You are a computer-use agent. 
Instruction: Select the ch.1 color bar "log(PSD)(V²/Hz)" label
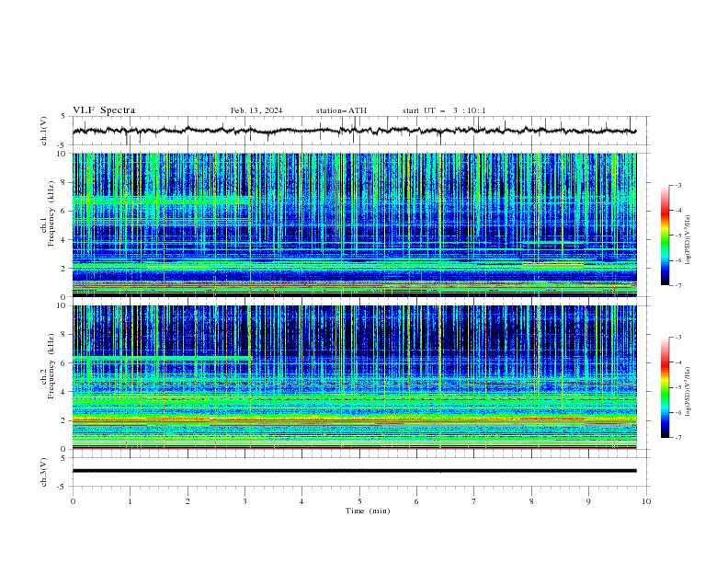[688, 240]
